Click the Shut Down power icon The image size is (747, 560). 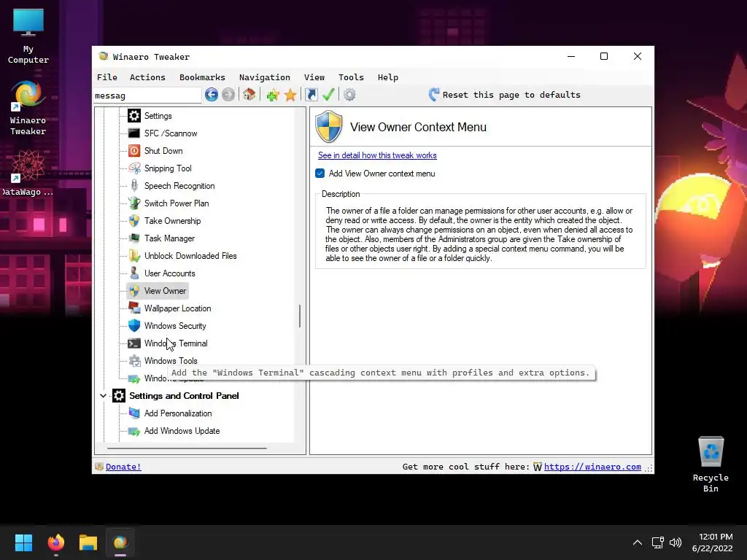click(x=134, y=151)
